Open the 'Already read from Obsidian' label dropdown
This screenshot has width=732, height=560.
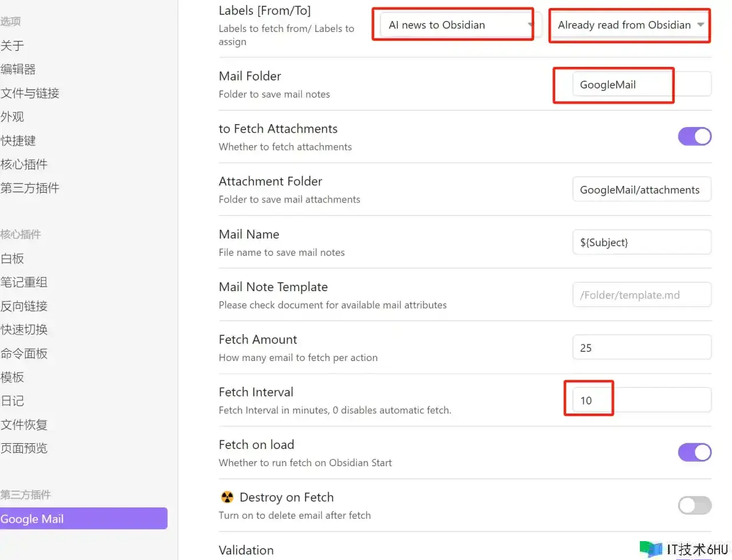coord(631,25)
